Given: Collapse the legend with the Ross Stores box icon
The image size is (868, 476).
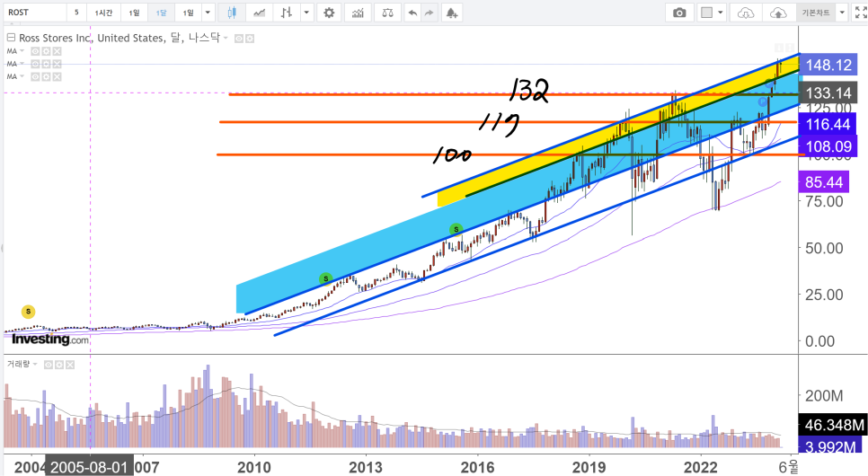Looking at the screenshot, I should [11, 38].
